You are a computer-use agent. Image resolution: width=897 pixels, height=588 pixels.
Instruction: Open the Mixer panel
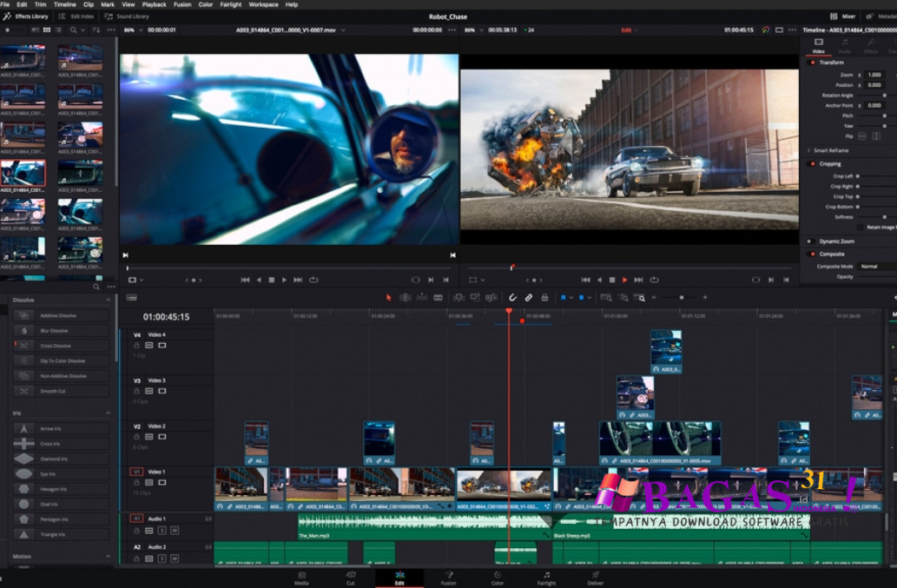[842, 17]
